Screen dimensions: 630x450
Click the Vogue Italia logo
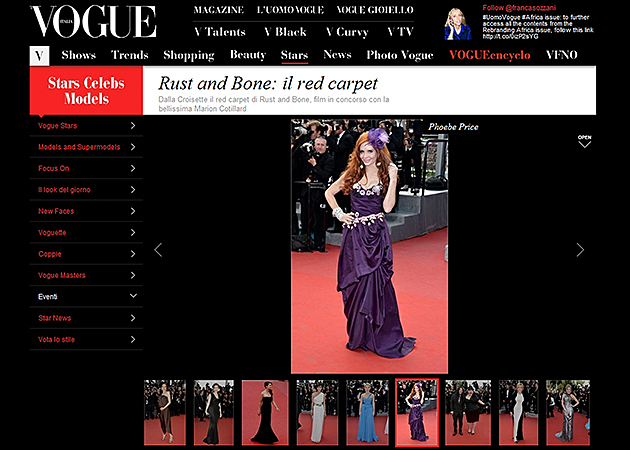coord(93,22)
